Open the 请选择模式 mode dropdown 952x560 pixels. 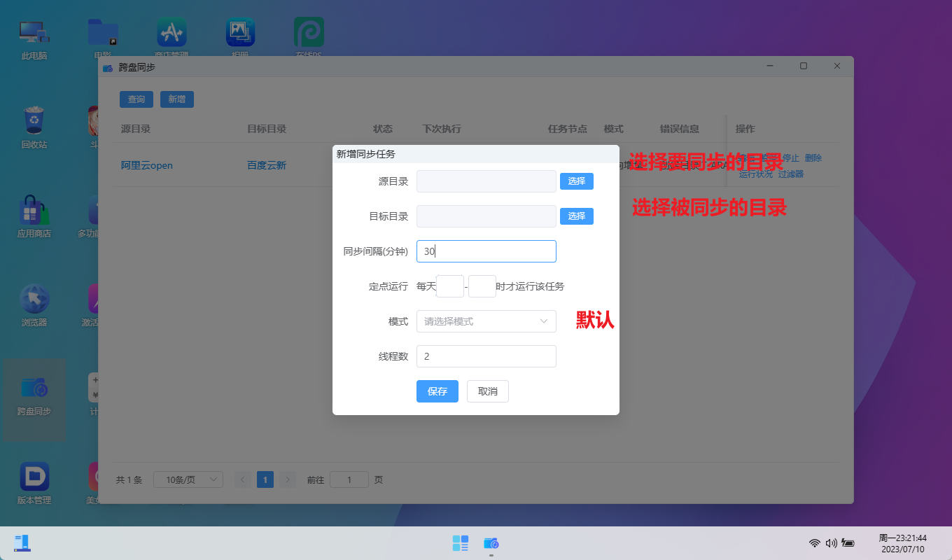tap(486, 321)
